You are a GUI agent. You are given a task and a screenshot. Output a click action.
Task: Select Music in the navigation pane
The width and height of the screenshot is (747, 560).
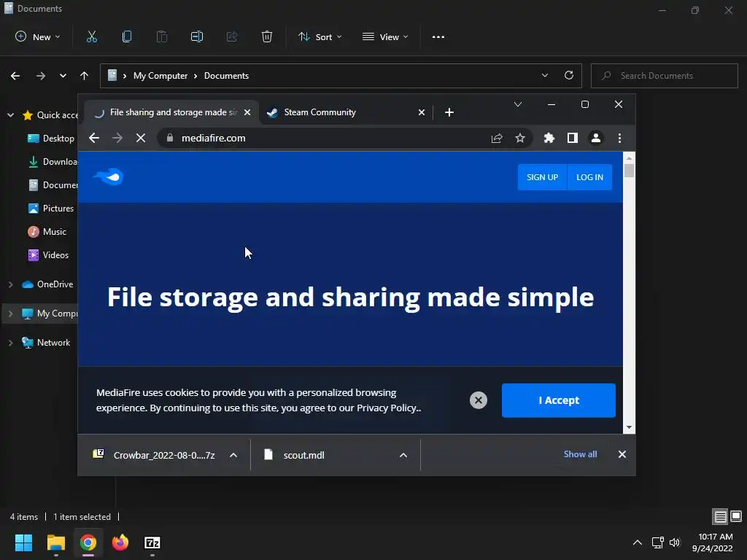coord(47,232)
